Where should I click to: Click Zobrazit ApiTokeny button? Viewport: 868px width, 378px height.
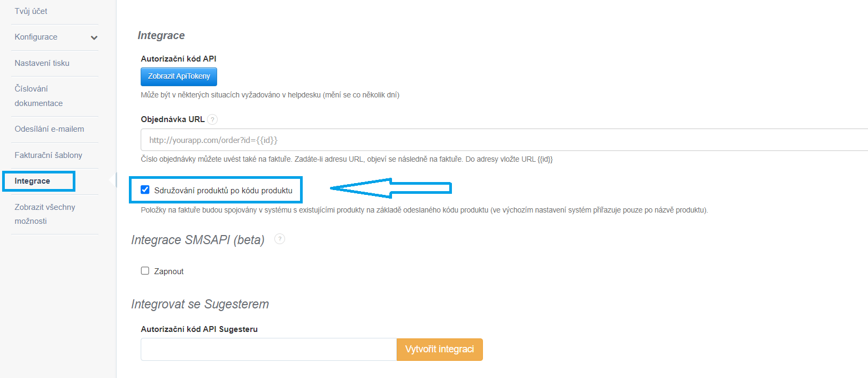point(179,77)
